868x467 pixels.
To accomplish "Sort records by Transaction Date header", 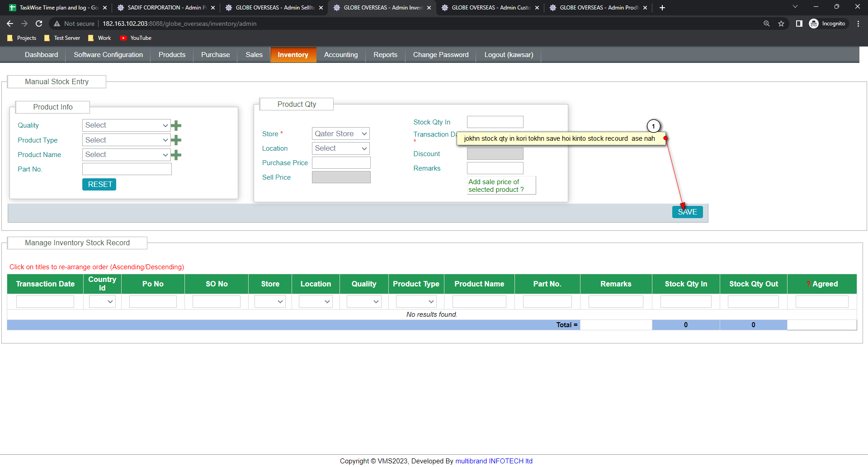I will [x=45, y=284].
